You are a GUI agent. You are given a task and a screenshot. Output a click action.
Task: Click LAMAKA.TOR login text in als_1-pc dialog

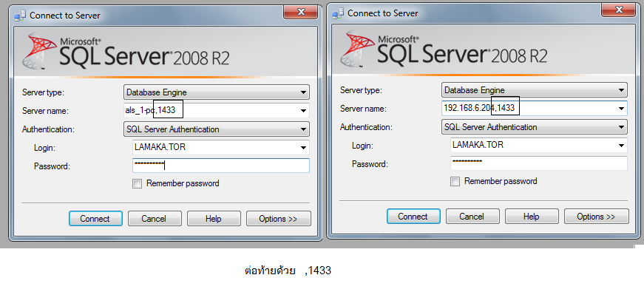[160, 146]
